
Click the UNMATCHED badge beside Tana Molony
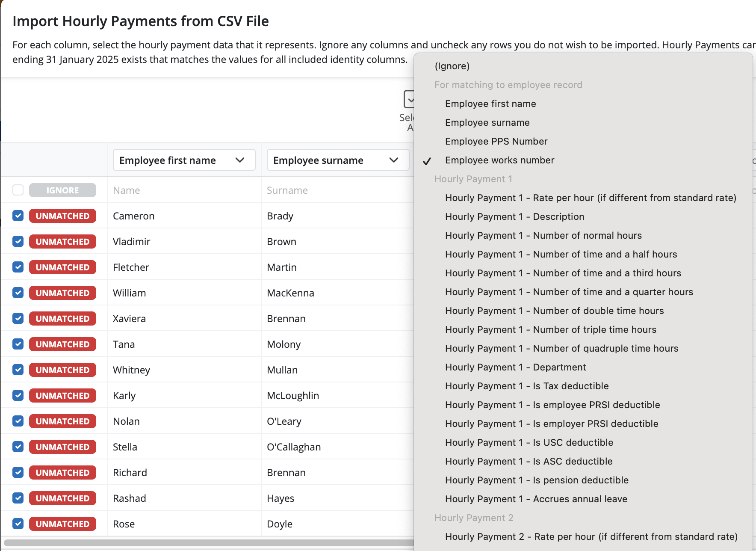[62, 344]
